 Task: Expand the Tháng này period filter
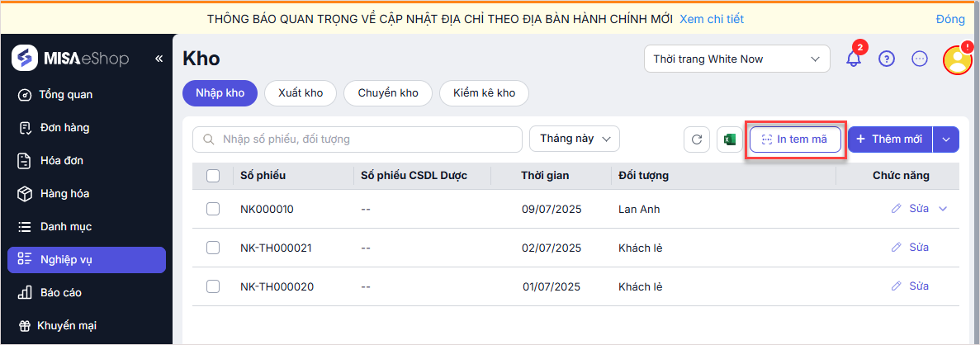(x=575, y=139)
